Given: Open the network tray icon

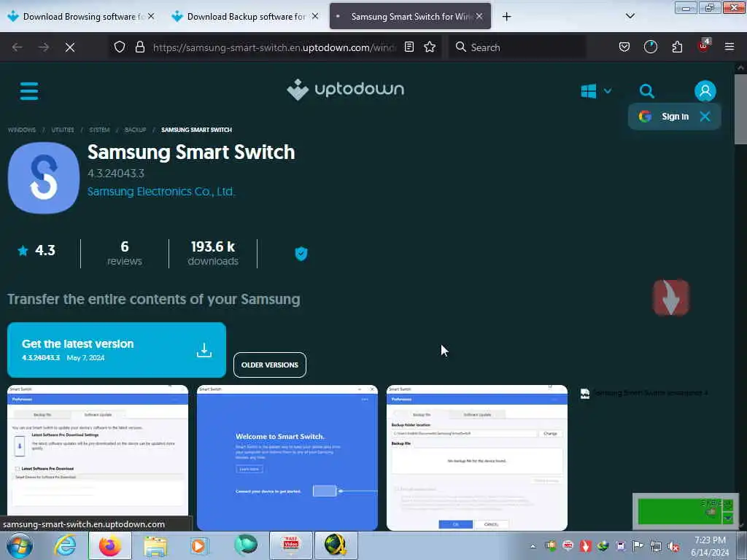Looking at the screenshot, I should (x=656, y=546).
